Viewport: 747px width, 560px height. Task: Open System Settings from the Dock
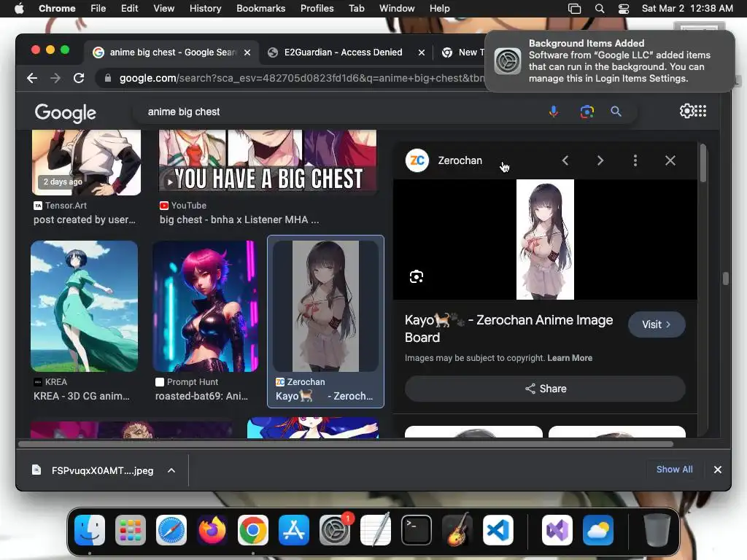(334, 530)
